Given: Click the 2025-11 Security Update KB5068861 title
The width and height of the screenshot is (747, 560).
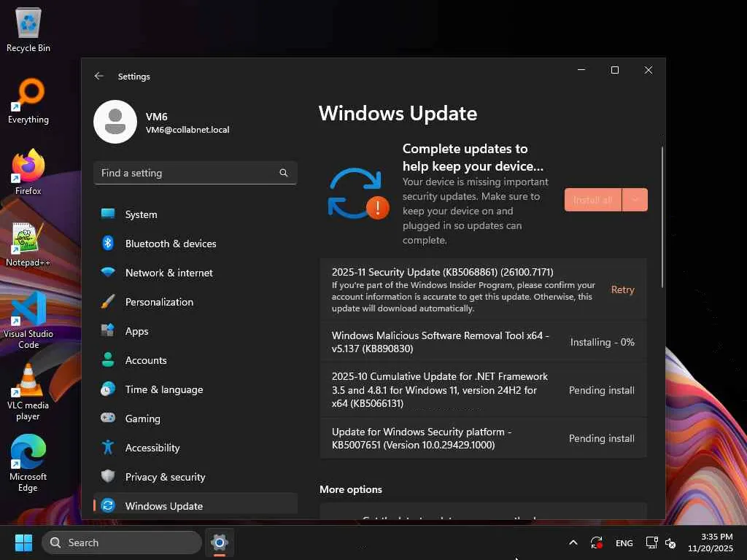Looking at the screenshot, I should tap(442, 272).
